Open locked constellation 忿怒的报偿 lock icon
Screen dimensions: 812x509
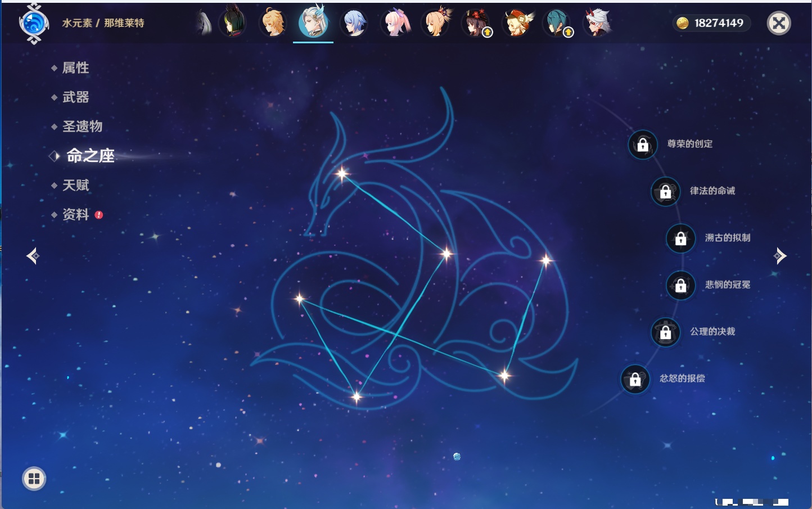click(x=635, y=379)
